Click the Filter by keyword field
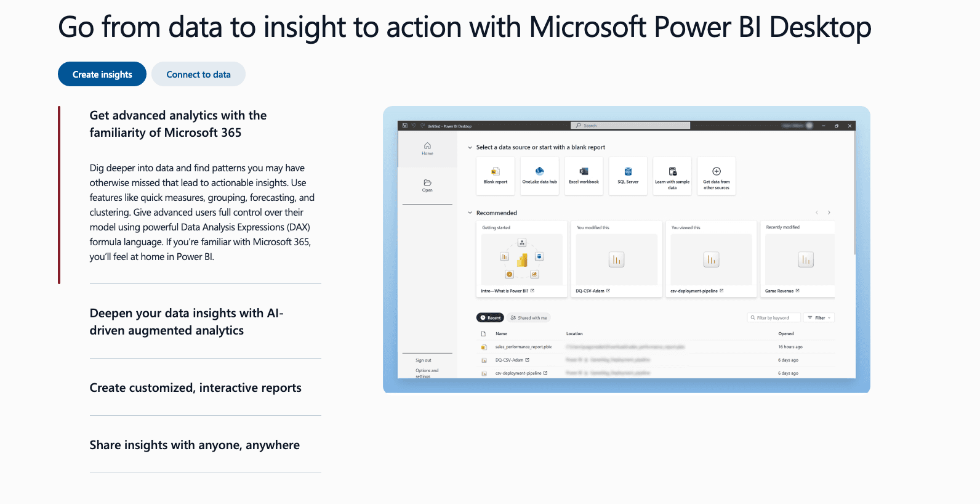Viewport: 980px width, 504px height. pyautogui.click(x=774, y=318)
